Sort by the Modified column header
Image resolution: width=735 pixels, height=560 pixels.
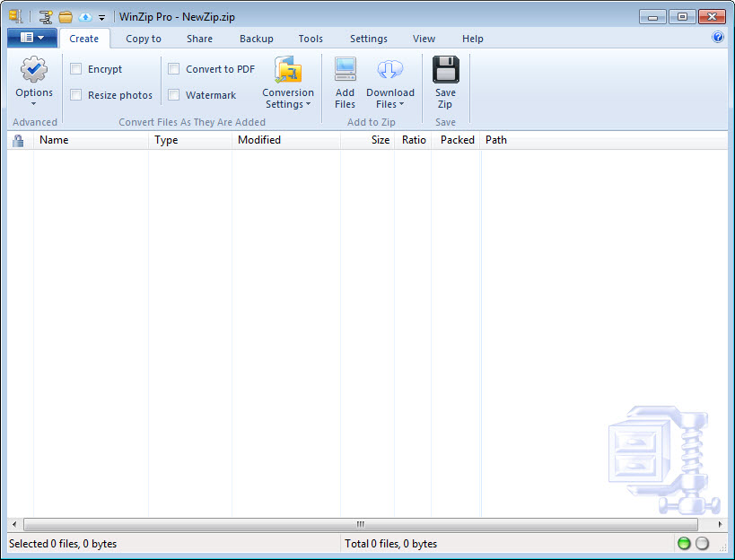286,140
